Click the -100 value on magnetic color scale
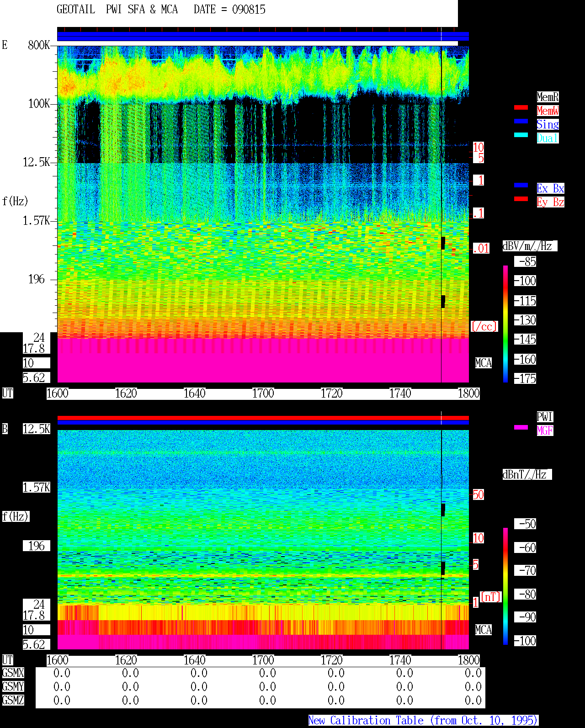The height and width of the screenshot is (728, 585). [525, 641]
